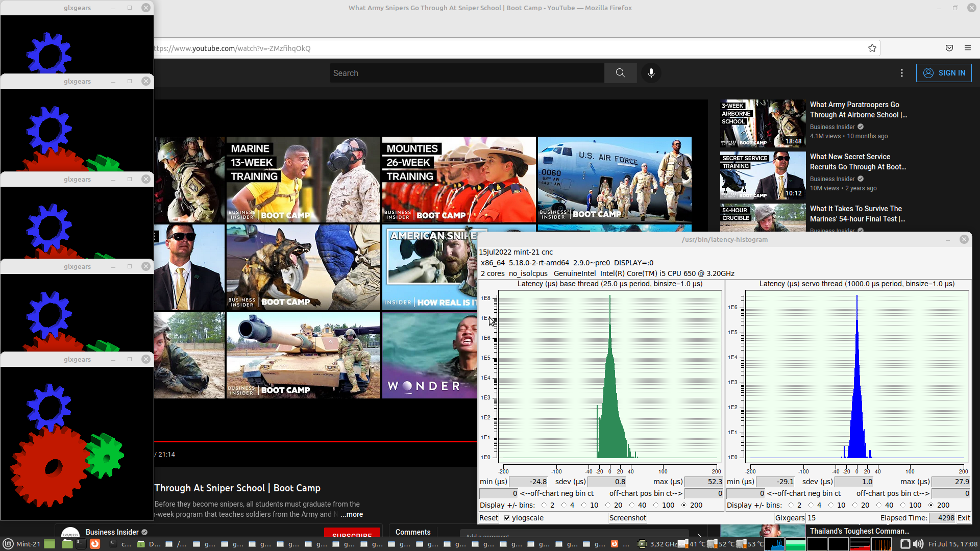This screenshot has width=980, height=551.
Task: Take a histogram Screenshot
Action: tap(627, 518)
